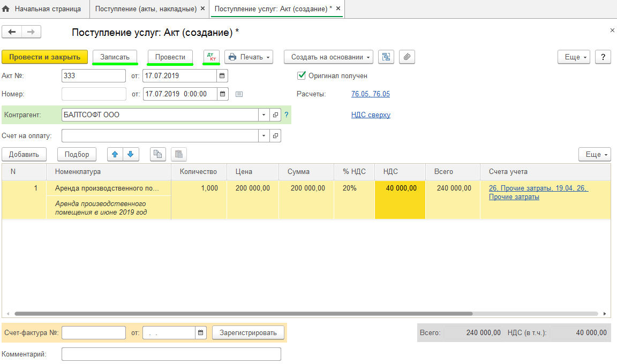Open the document structure (related documents) icon
Image resolution: width=617 pixels, height=364 pixels.
point(386,57)
